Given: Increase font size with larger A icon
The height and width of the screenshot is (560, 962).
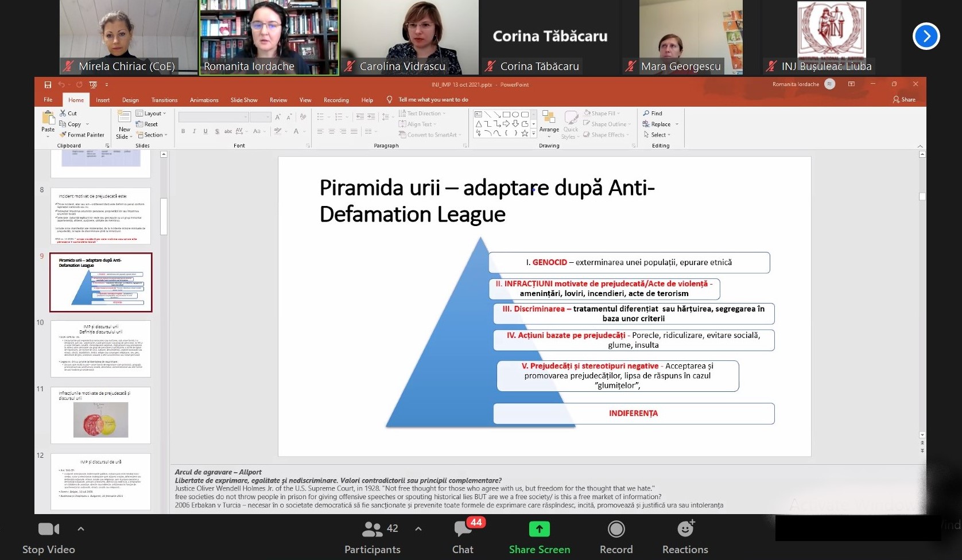Looking at the screenshot, I should coord(278,117).
